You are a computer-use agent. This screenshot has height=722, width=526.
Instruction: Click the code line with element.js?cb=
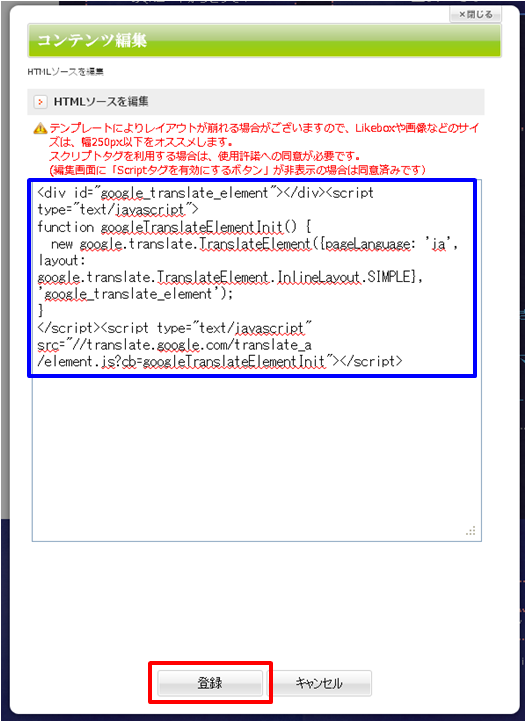click(x=220, y=362)
